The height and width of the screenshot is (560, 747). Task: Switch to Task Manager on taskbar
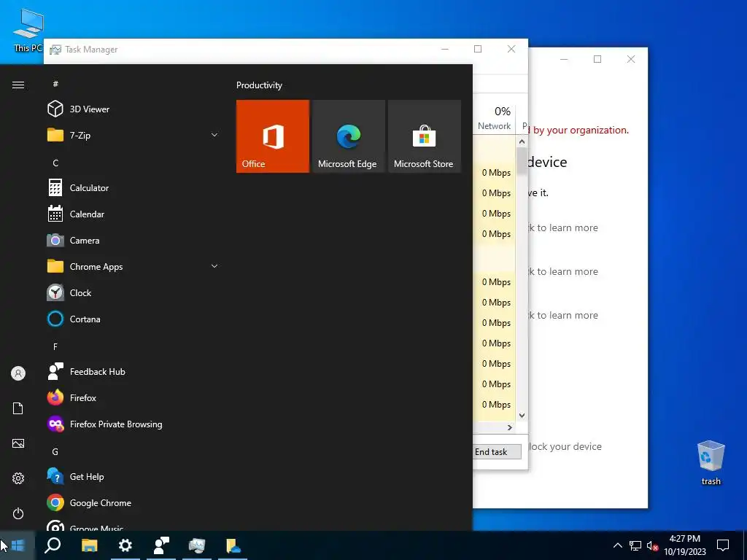[x=197, y=545]
